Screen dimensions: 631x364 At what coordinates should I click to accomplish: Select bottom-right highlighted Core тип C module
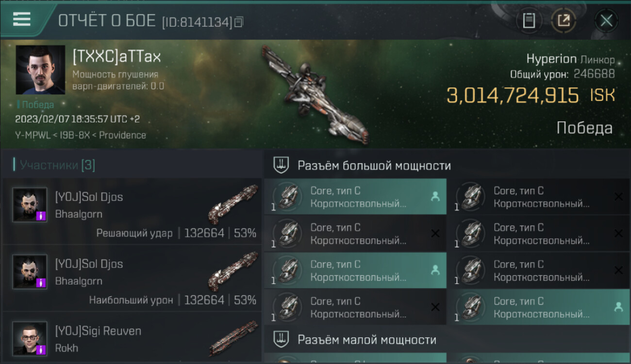pyautogui.click(x=538, y=307)
